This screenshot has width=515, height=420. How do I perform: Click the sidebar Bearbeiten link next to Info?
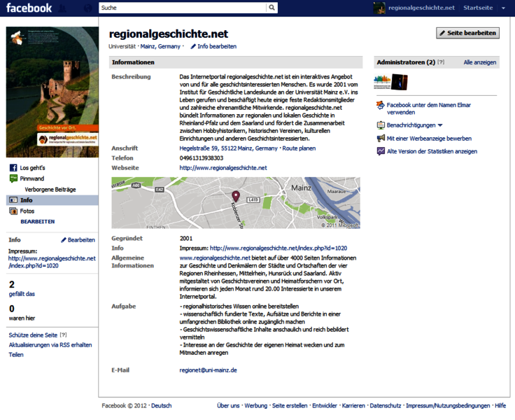pyautogui.click(x=81, y=240)
